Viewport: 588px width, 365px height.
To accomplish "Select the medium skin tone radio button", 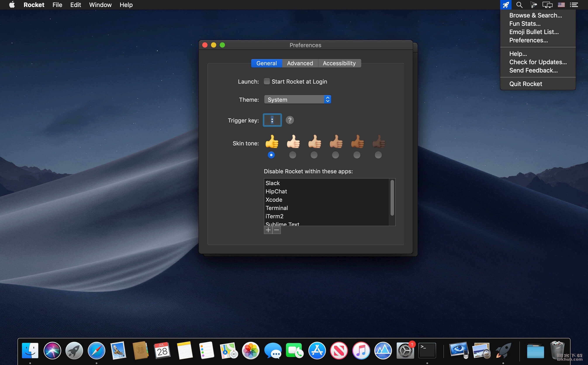I will (336, 155).
